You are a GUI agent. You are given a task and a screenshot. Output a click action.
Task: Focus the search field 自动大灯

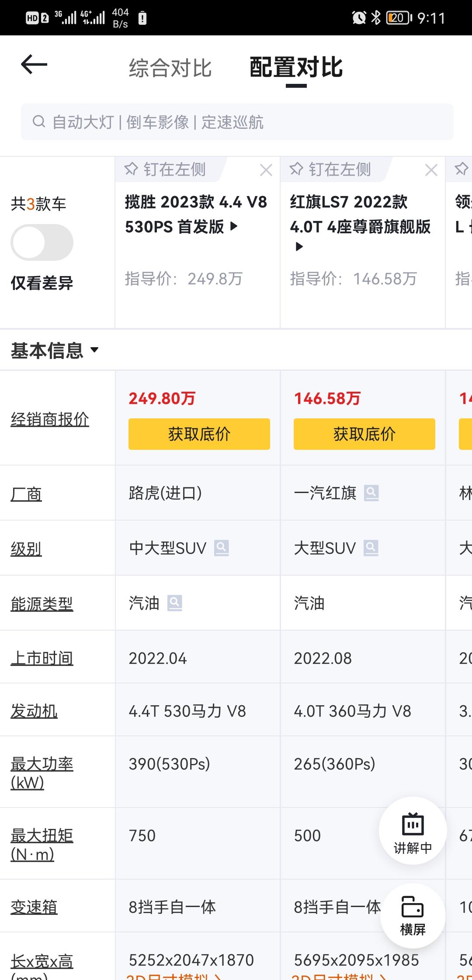click(237, 122)
